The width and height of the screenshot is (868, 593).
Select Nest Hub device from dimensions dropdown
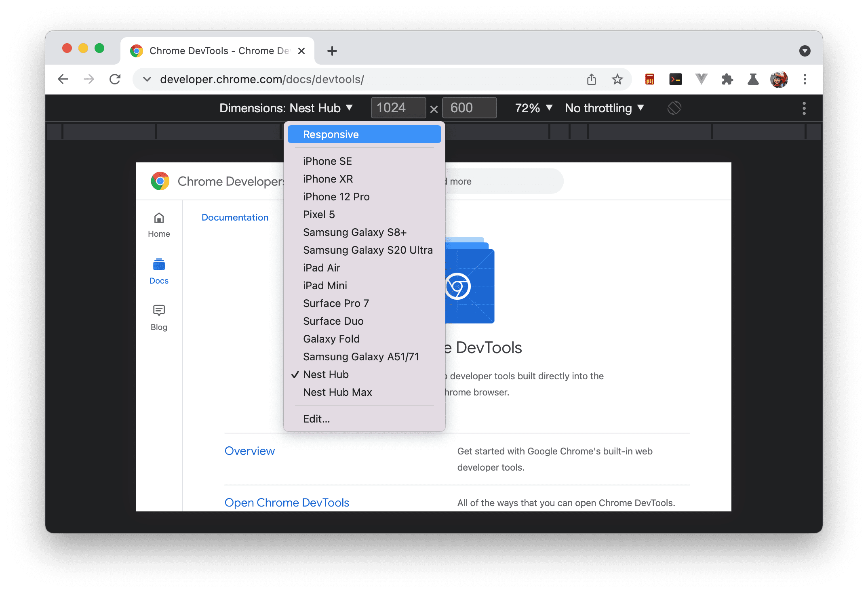pyautogui.click(x=326, y=374)
